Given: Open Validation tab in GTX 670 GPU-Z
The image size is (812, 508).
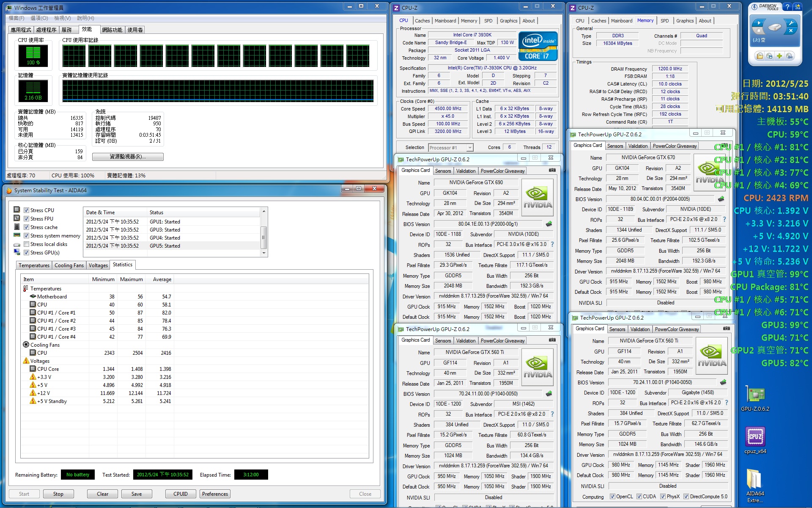Looking at the screenshot, I should coord(638,146).
